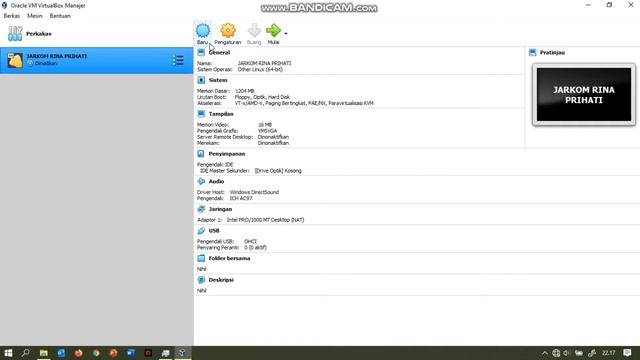This screenshot has width=640, height=360.
Task: Open taskbar search magnifier
Action: [25, 353]
